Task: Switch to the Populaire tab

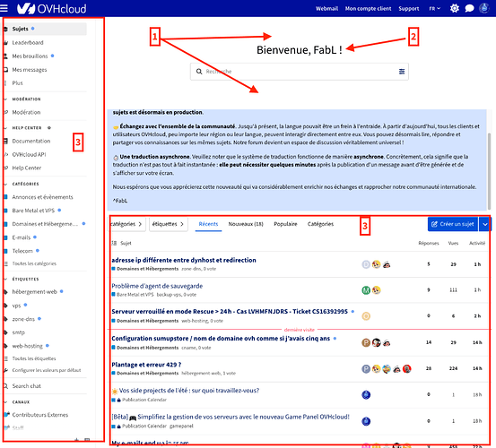Action: point(285,224)
